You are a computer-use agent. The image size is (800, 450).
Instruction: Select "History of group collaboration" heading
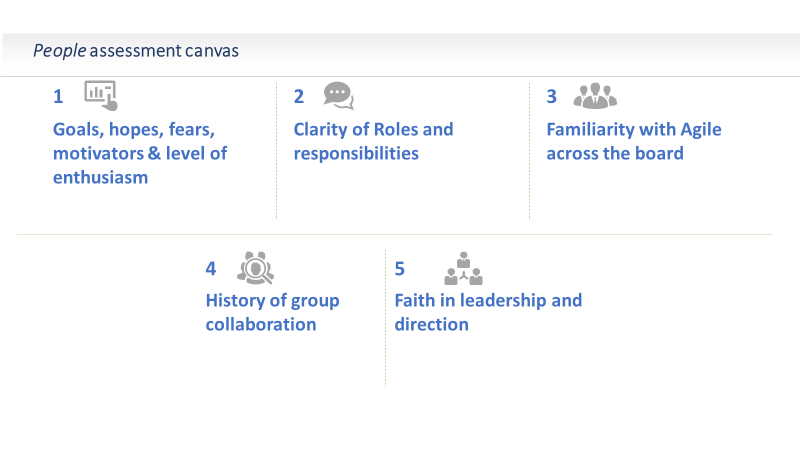click(272, 312)
